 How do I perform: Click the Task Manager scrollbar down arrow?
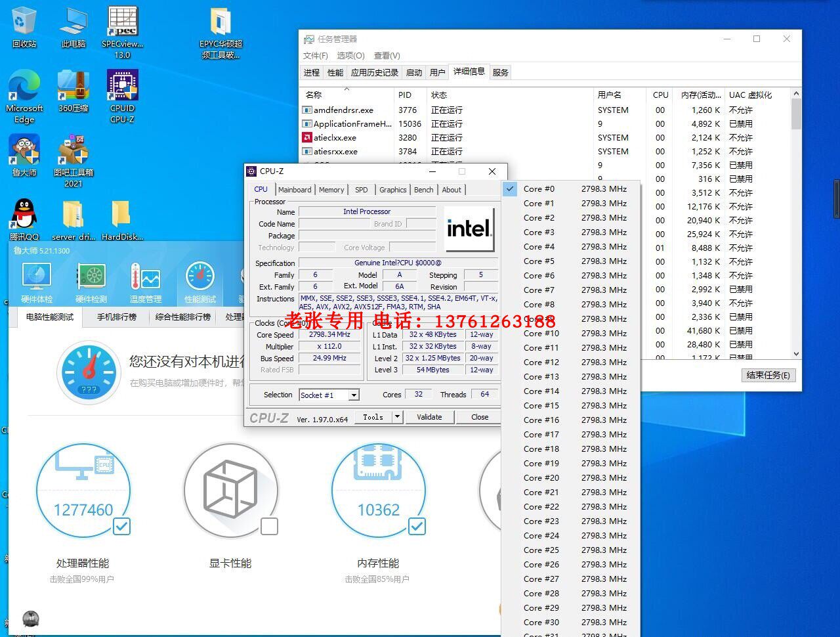[796, 354]
